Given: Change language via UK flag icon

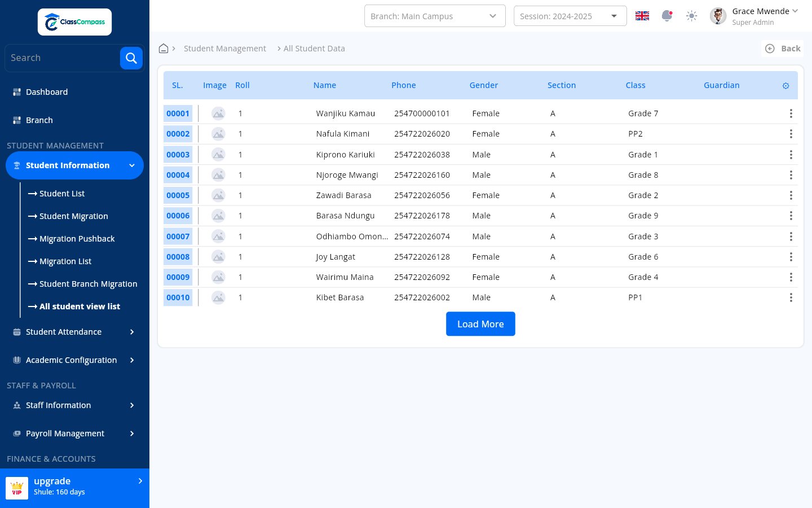Looking at the screenshot, I should pos(642,16).
